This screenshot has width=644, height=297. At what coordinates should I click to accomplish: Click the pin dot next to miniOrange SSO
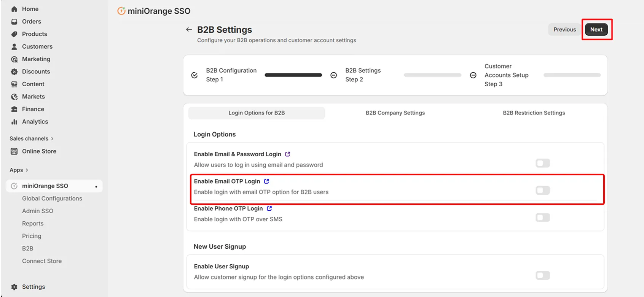96,186
